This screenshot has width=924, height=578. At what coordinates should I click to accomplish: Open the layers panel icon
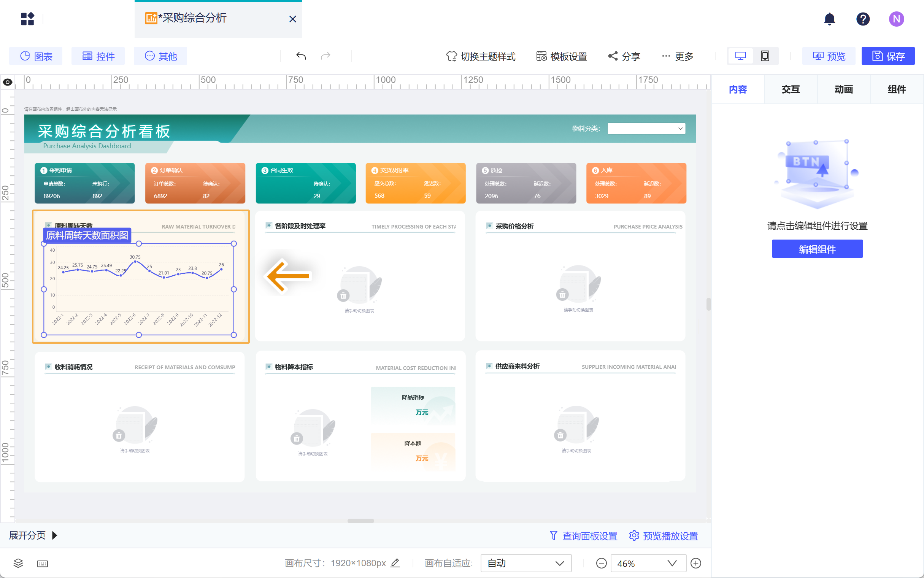(x=18, y=563)
